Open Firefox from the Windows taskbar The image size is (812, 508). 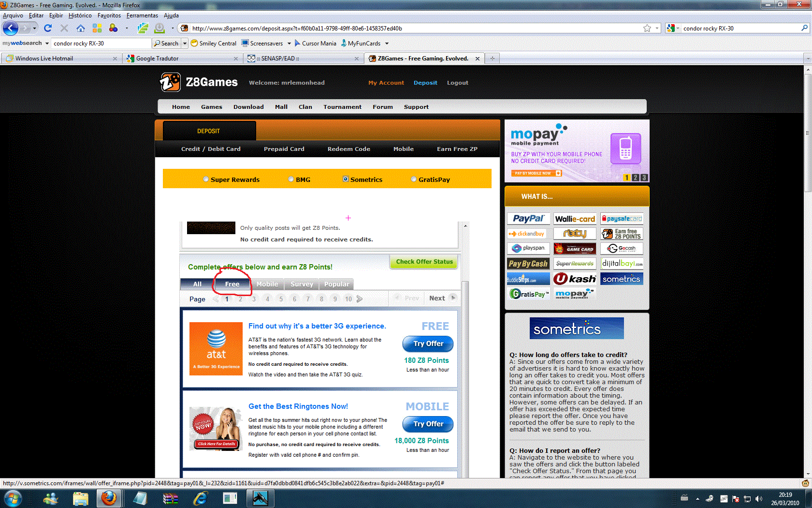(109, 498)
